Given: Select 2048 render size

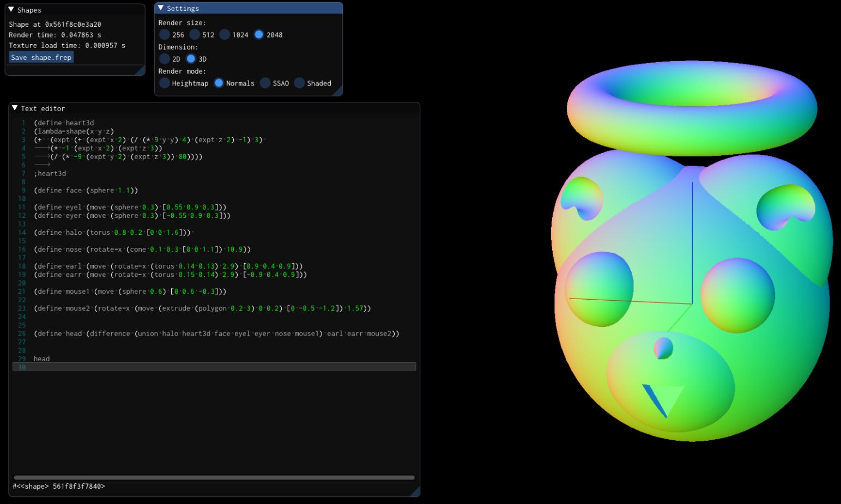Looking at the screenshot, I should pos(259,35).
